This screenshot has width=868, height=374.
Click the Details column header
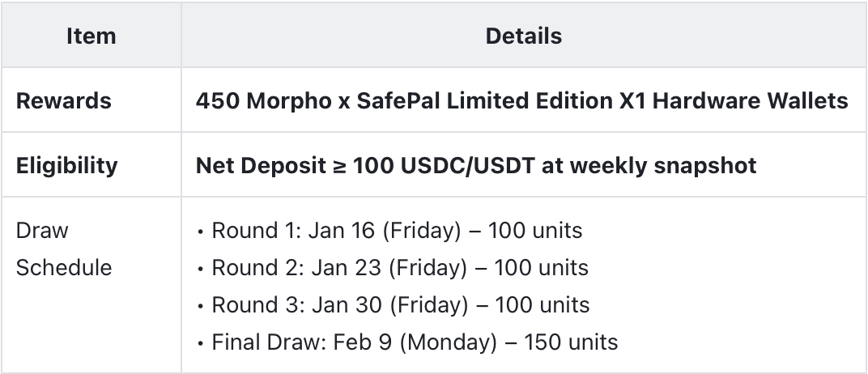tap(523, 36)
